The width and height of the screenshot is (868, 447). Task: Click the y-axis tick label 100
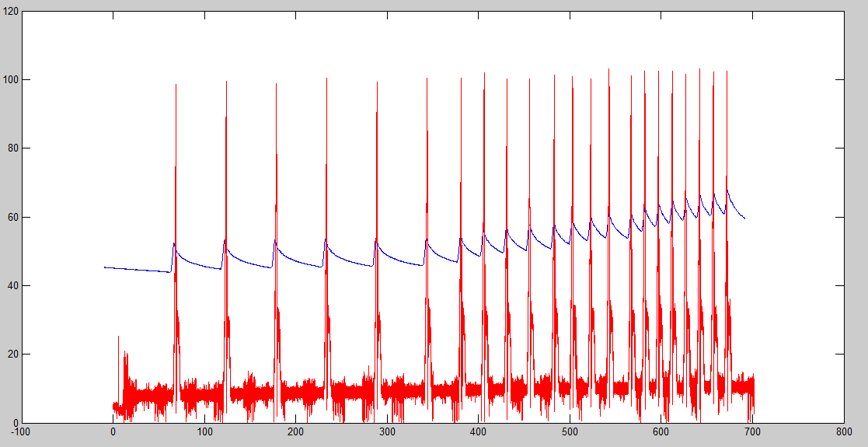point(9,80)
